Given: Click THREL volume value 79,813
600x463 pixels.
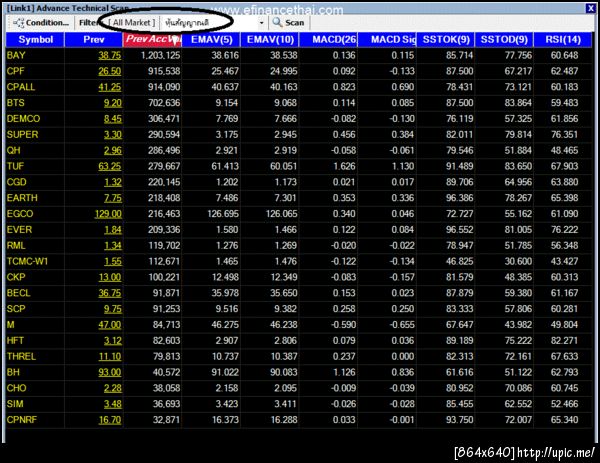Looking at the screenshot, I should pos(166,357).
